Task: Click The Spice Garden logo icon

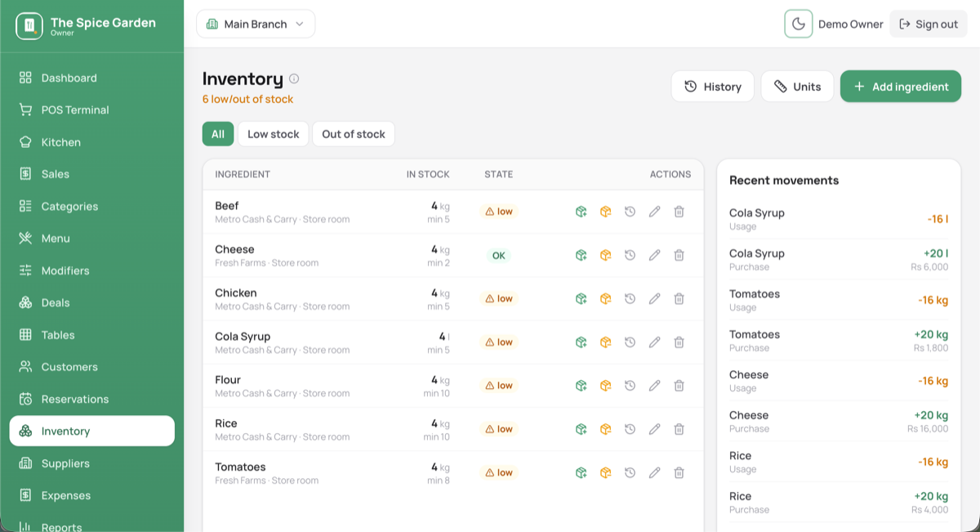Action: pyautogui.click(x=29, y=25)
